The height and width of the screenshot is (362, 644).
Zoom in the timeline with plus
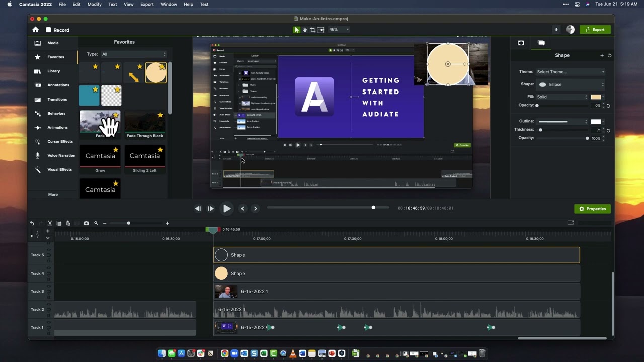coord(167,223)
